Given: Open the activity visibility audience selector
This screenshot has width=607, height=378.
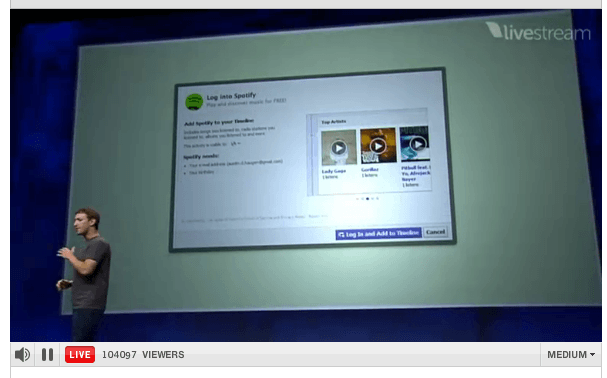Looking at the screenshot, I should pyautogui.click(x=235, y=144).
